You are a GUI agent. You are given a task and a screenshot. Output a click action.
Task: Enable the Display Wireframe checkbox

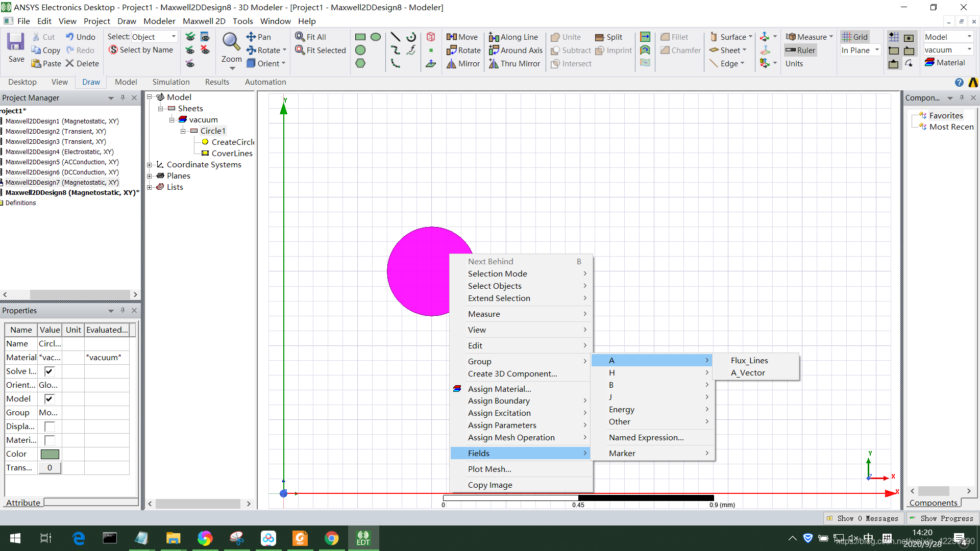tap(49, 426)
